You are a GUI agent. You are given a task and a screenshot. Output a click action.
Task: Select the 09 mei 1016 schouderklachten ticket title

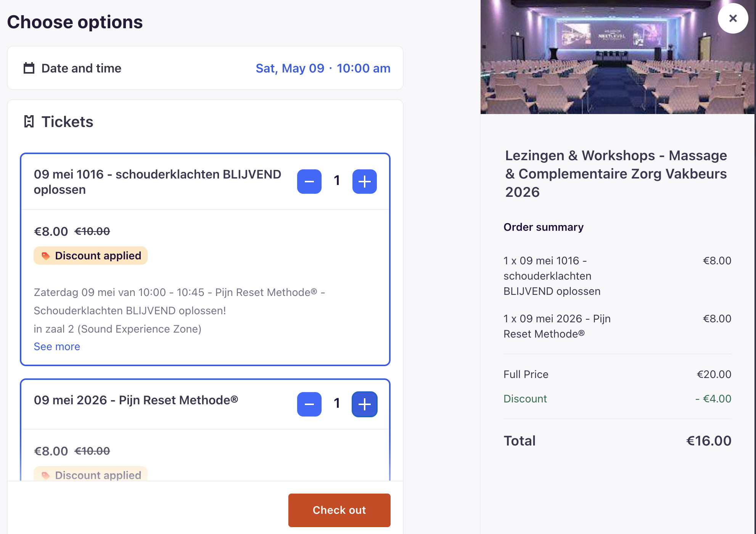pyautogui.click(x=157, y=182)
